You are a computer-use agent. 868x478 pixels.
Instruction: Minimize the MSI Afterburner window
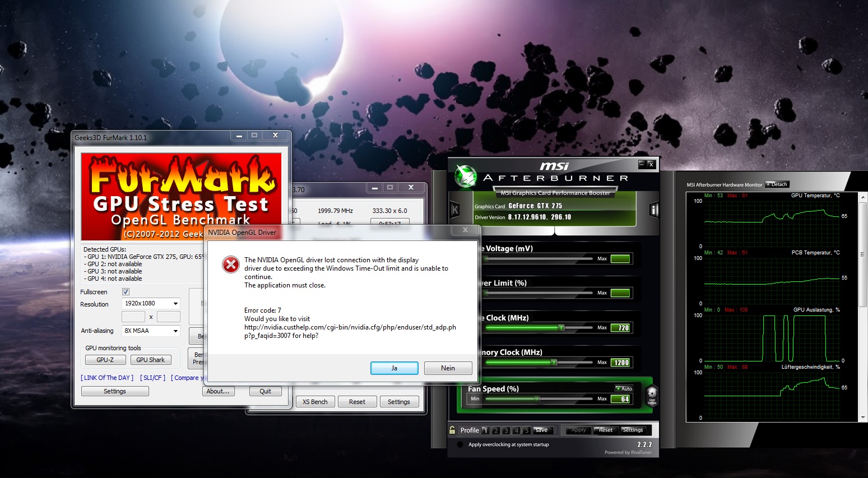coord(642,164)
